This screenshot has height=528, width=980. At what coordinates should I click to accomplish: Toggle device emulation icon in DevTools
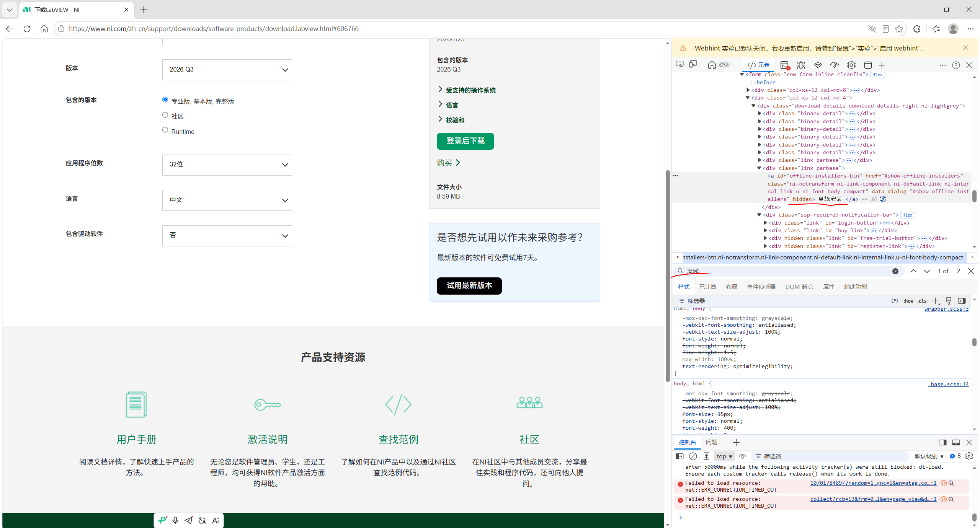(693, 65)
